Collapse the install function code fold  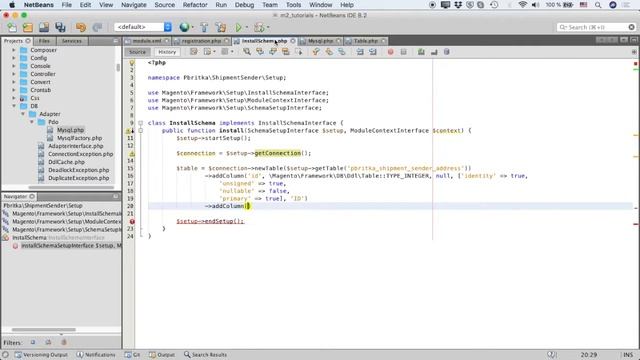[140, 131]
